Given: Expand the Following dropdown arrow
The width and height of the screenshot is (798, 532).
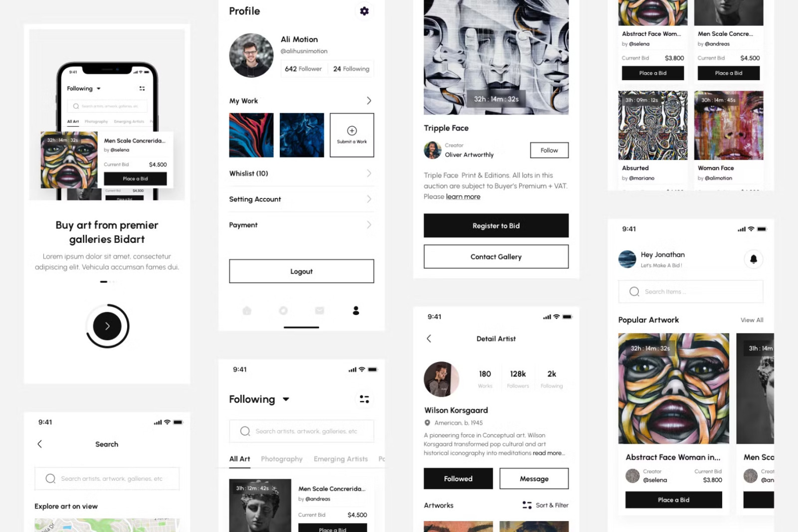Looking at the screenshot, I should click(x=286, y=399).
